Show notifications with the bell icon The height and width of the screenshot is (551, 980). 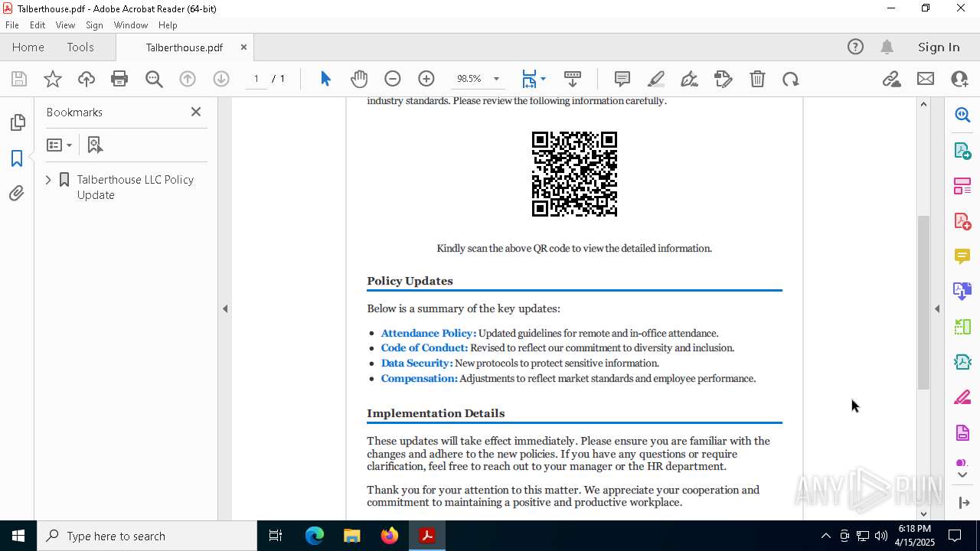pyautogui.click(x=887, y=47)
